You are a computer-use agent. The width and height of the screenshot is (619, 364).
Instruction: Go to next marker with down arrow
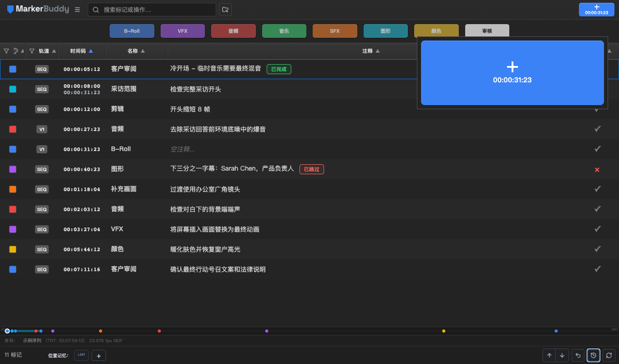coord(563,355)
